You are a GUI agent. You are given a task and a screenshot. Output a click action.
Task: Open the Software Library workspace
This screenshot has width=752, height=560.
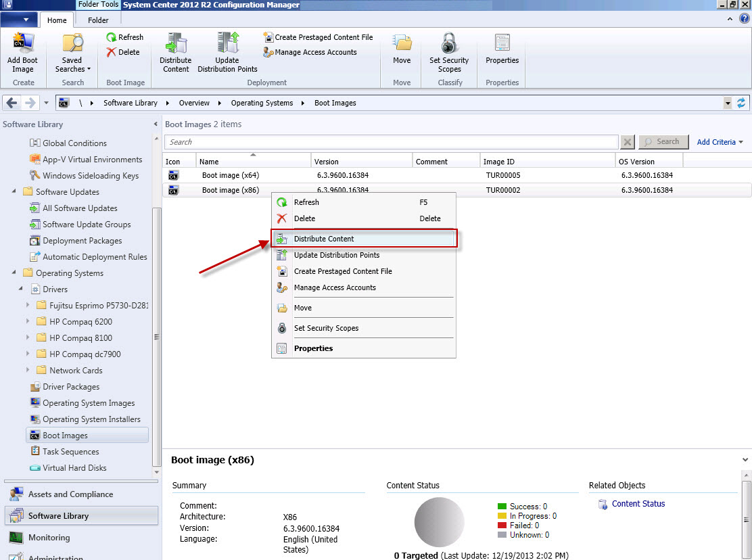(81, 516)
